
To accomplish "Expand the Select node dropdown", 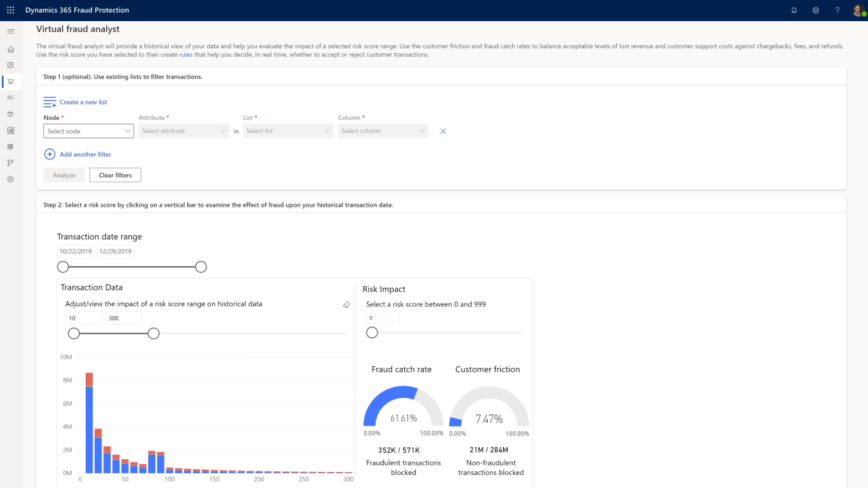I will [88, 131].
